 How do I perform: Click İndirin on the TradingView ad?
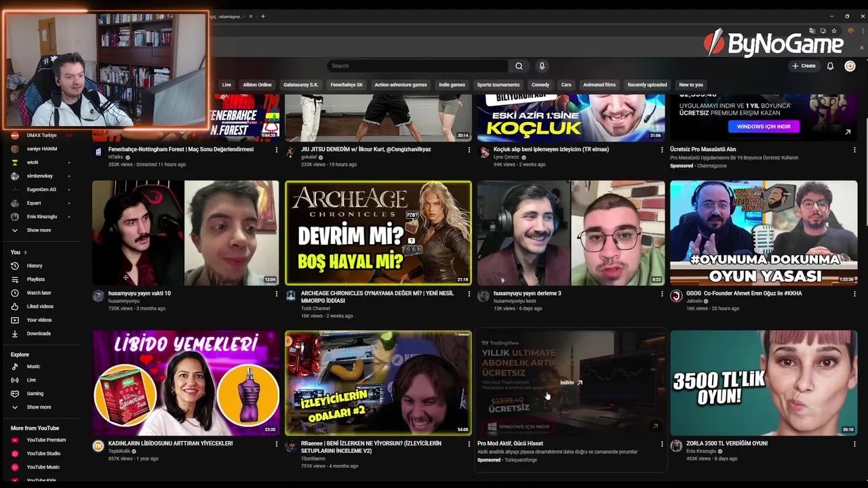tap(571, 383)
